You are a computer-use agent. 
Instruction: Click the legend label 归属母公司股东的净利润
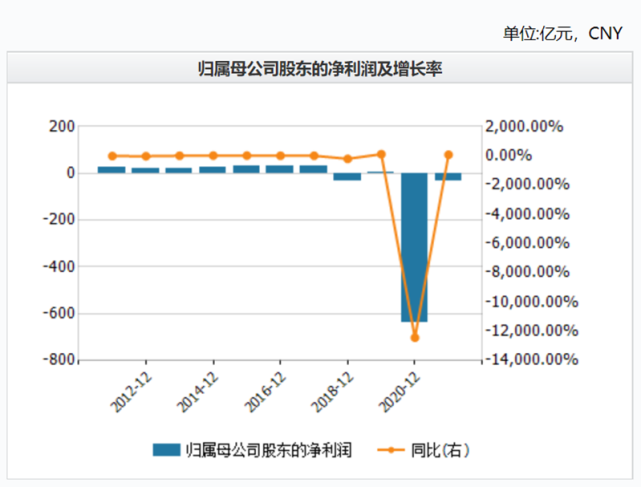(269, 450)
